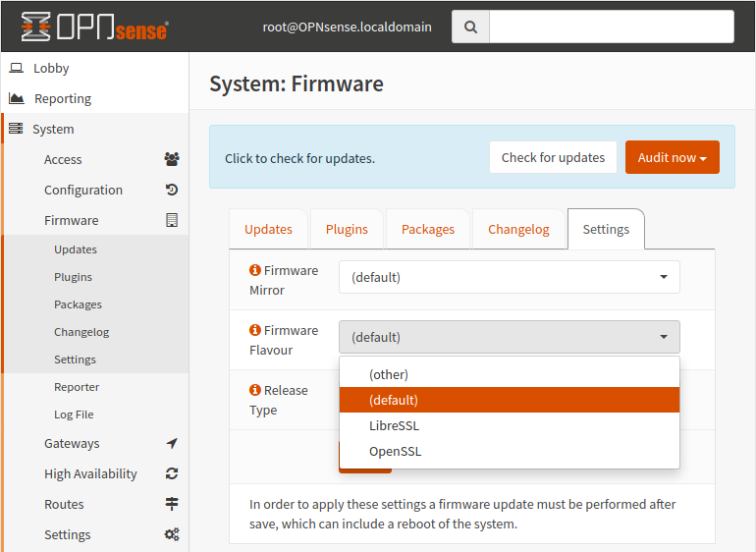
Task: Open Log File in the sidebar
Action: pos(74,414)
